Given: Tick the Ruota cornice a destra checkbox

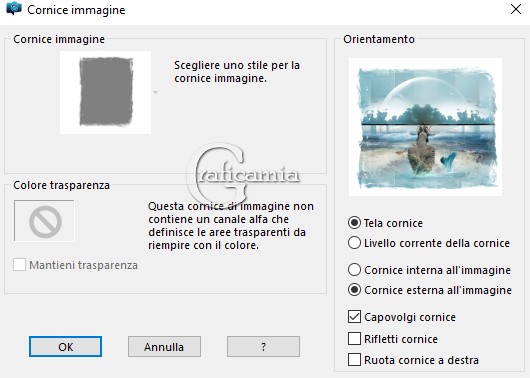Looking at the screenshot, I should pos(354,360).
